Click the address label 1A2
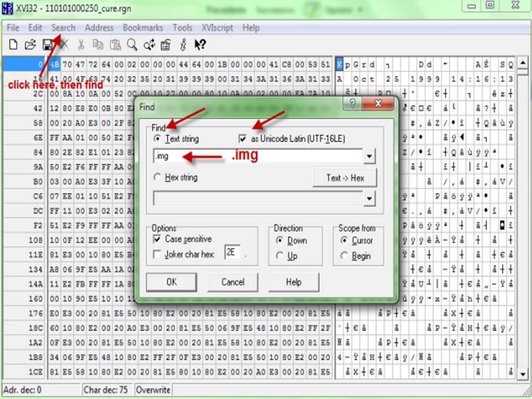This screenshot has height=399, width=532. 35,342
